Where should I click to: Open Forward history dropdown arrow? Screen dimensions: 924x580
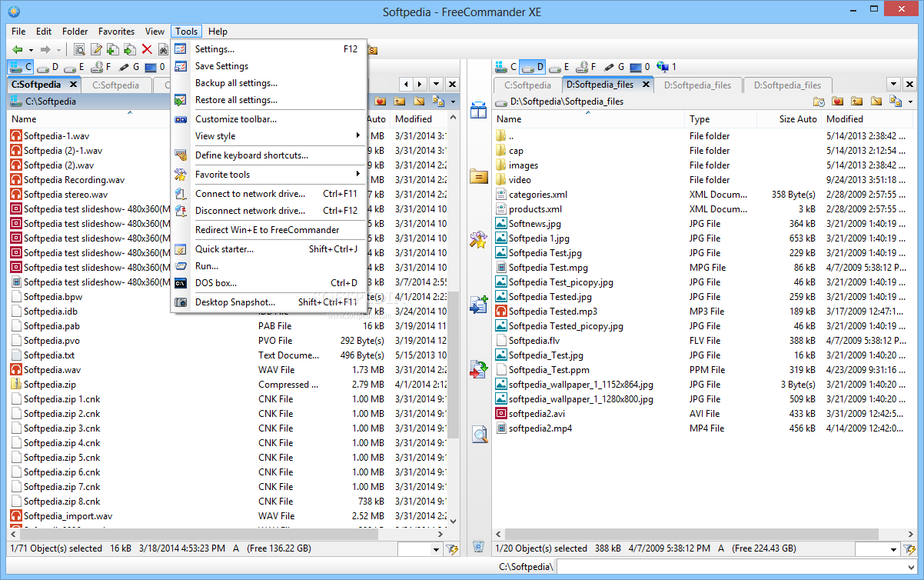[58, 49]
